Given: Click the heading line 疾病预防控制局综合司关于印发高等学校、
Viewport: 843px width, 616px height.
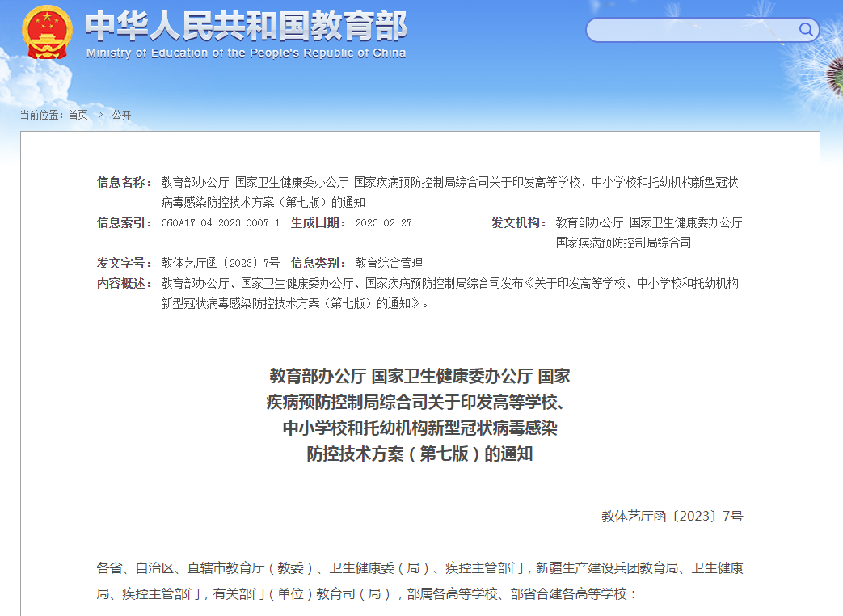Looking at the screenshot, I should click(415, 402).
